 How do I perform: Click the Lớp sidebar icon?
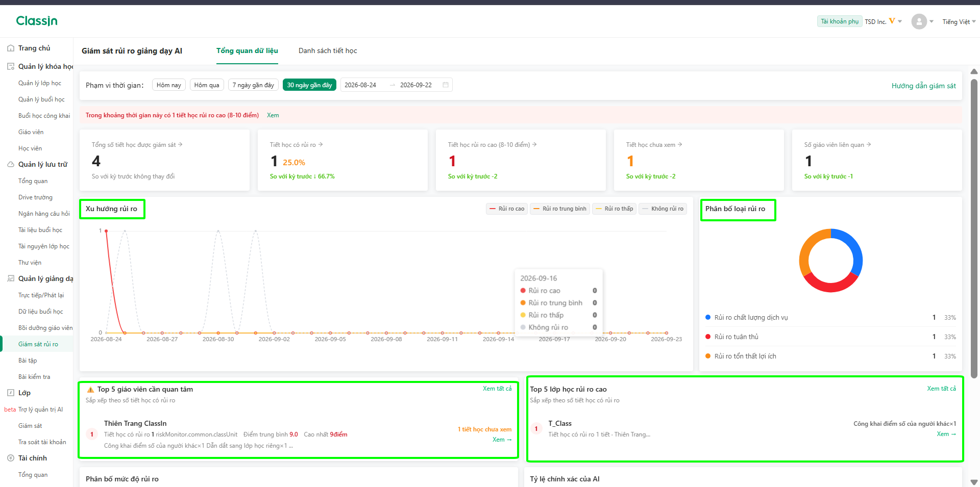(10, 393)
